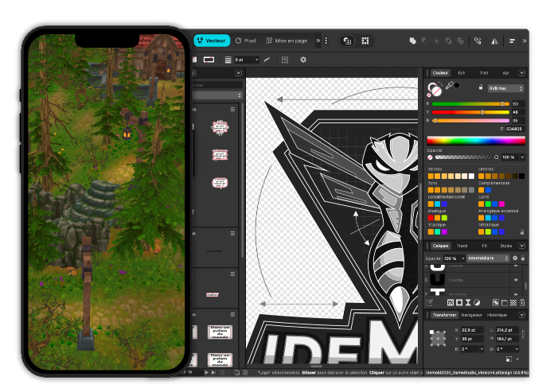Click the gear icon in context toolbar
554x392 pixels.
(303, 60)
